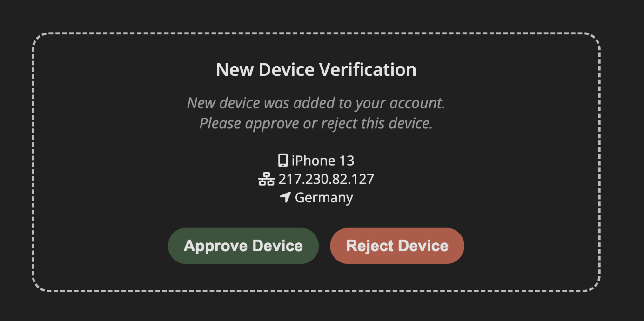
Task: Click the number 13 in the device name
Action: pos(346,160)
